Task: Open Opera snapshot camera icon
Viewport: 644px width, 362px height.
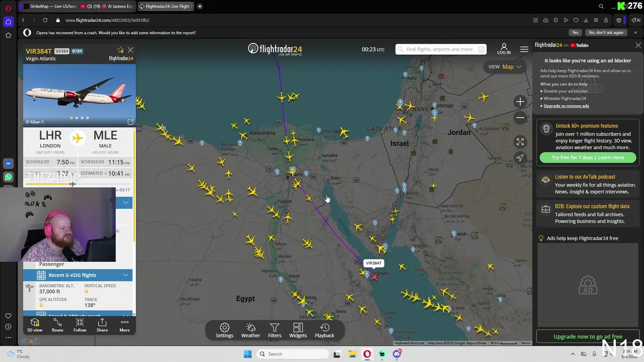Action: point(546,20)
